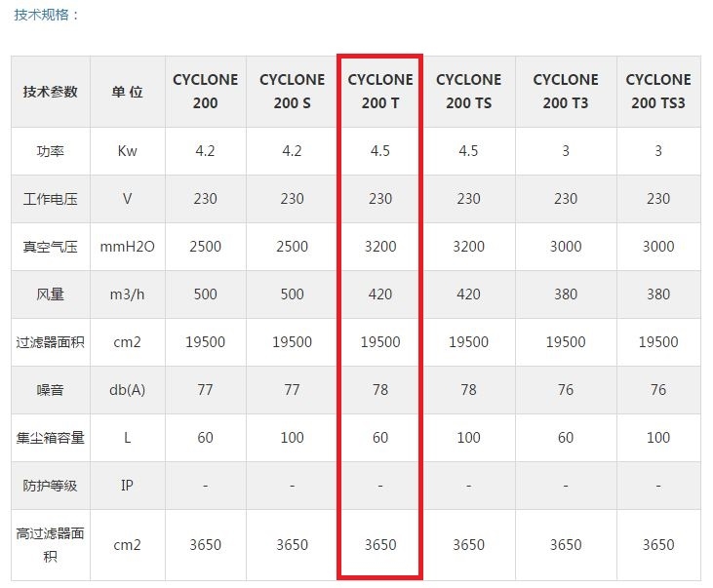
Task: Click 3 power value for CYCLONE 200 T3
Action: point(566,151)
